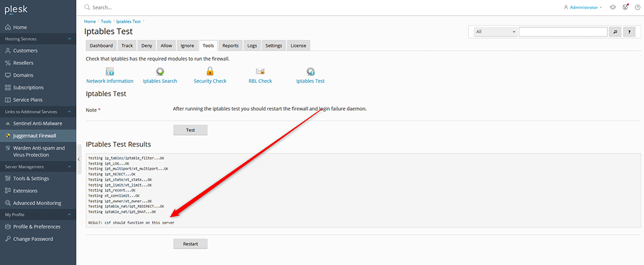Screen dimensions: 644x265
Task: Open the Iptables Test gear icon
Action: (311, 72)
